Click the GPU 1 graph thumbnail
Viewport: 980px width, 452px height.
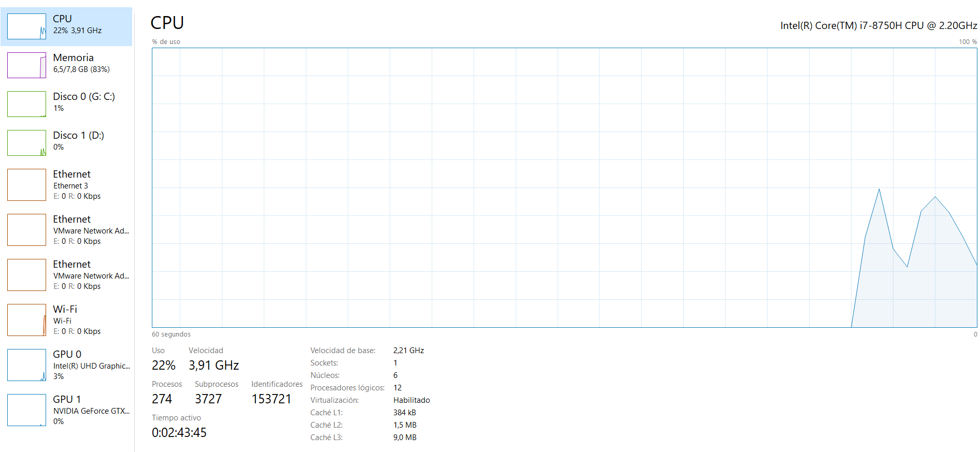(x=26, y=410)
